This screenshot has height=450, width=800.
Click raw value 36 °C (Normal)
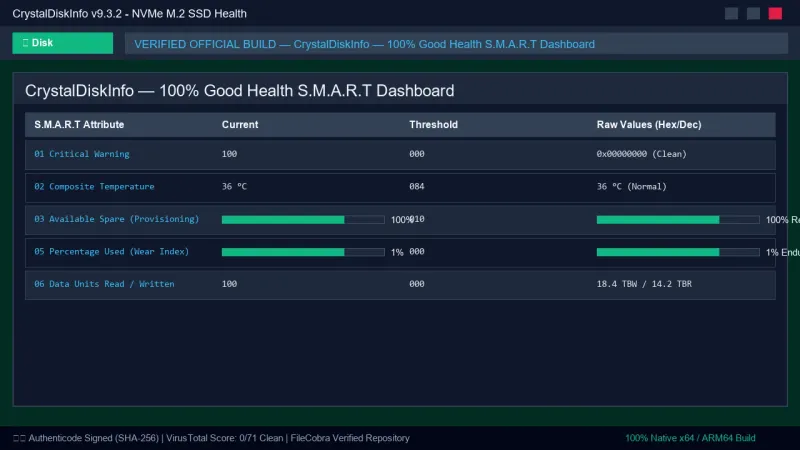(x=632, y=186)
